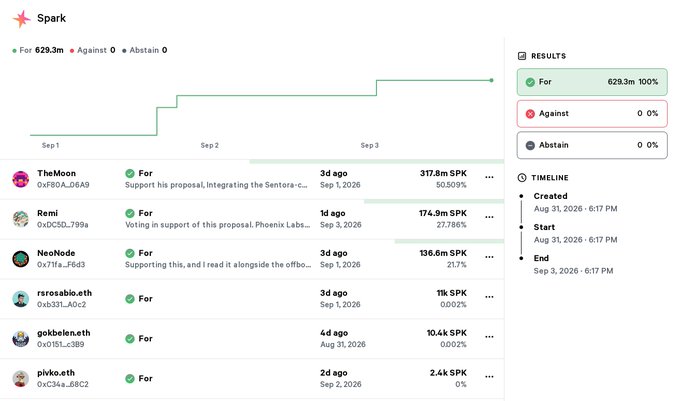Open rsrosabio.eth avatar
The height and width of the screenshot is (401, 680).
point(21,299)
